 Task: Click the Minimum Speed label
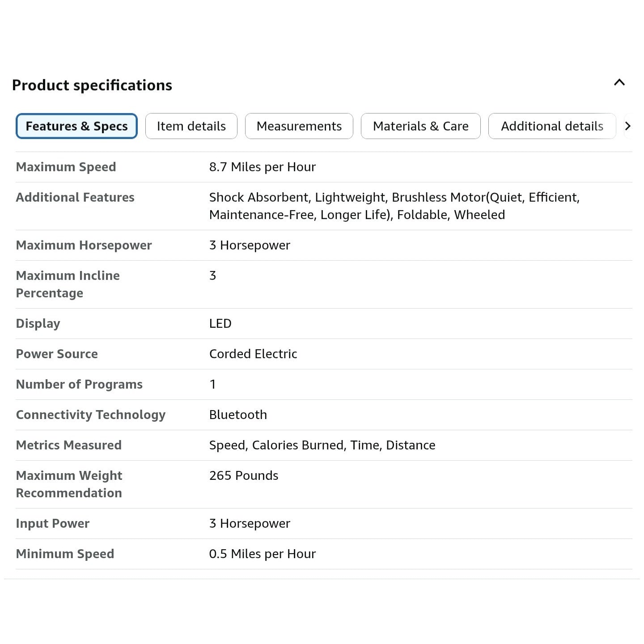[x=65, y=554]
